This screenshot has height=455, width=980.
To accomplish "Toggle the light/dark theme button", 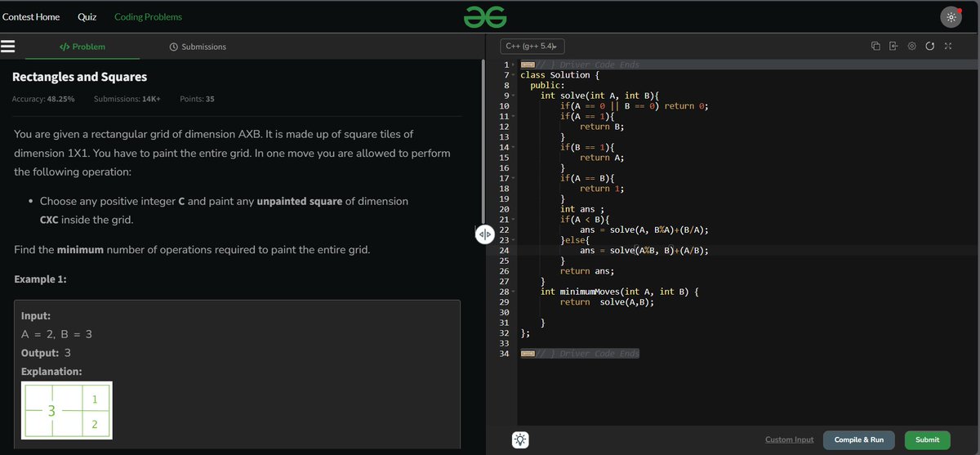I will [951, 17].
